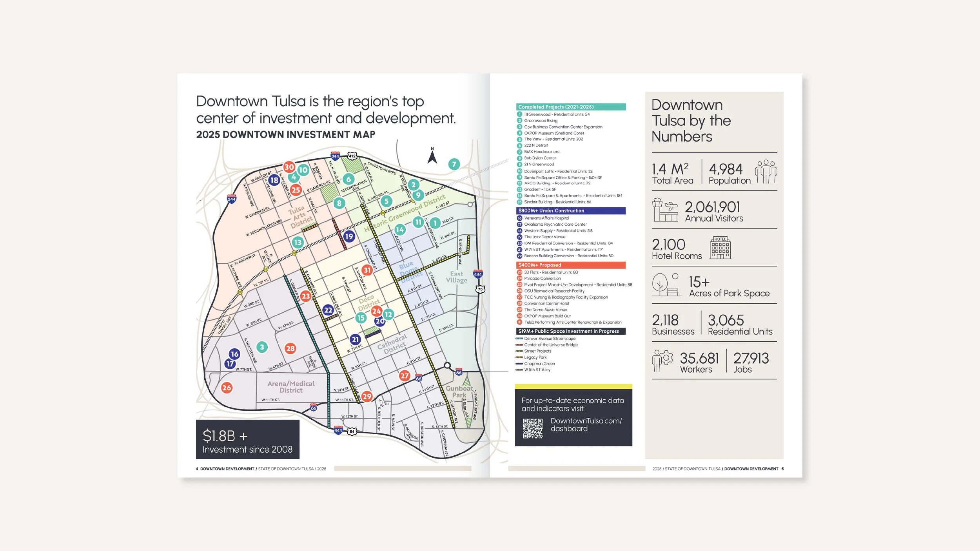The width and height of the screenshot is (980, 551).
Task: Click the airport tower annual visitors icon
Action: coord(665,210)
